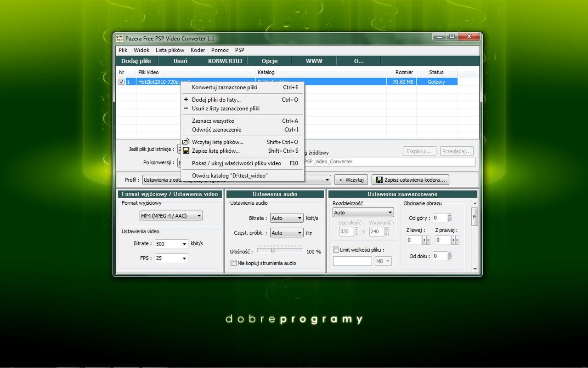Expand the Profil dropdown arrow

click(x=327, y=180)
